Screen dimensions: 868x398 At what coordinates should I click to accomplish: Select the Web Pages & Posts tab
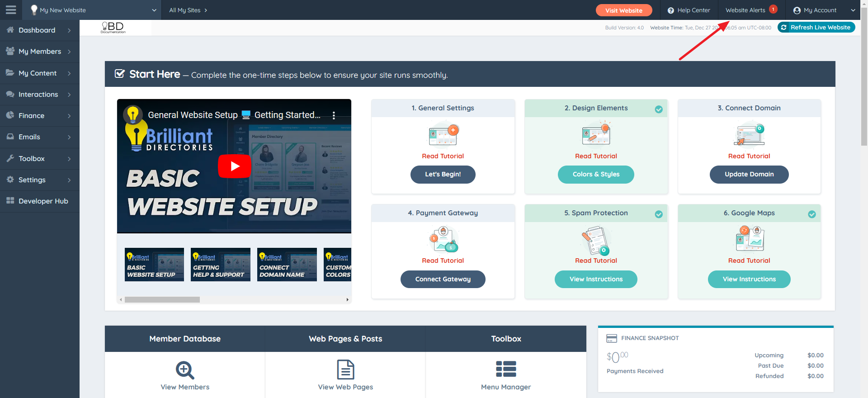(x=345, y=339)
